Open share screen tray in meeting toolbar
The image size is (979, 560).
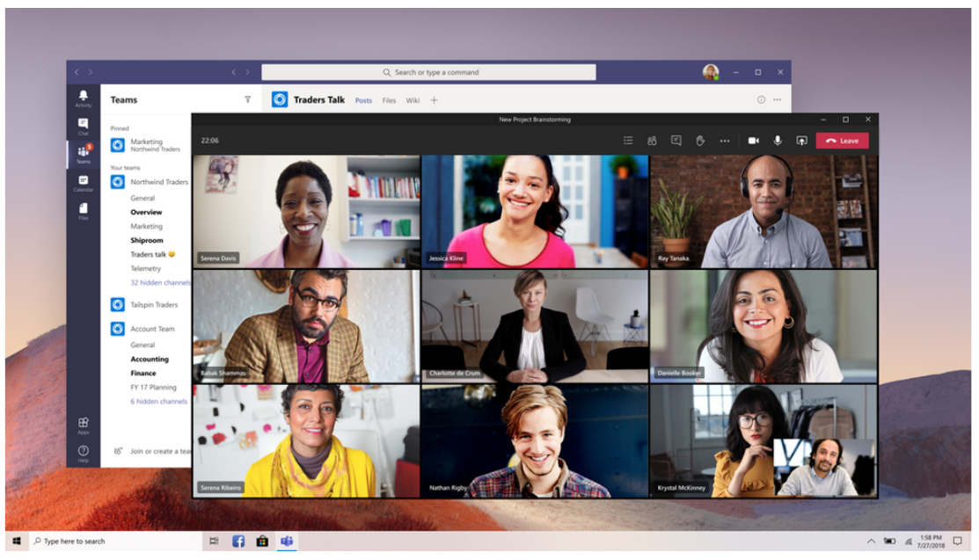pos(801,141)
